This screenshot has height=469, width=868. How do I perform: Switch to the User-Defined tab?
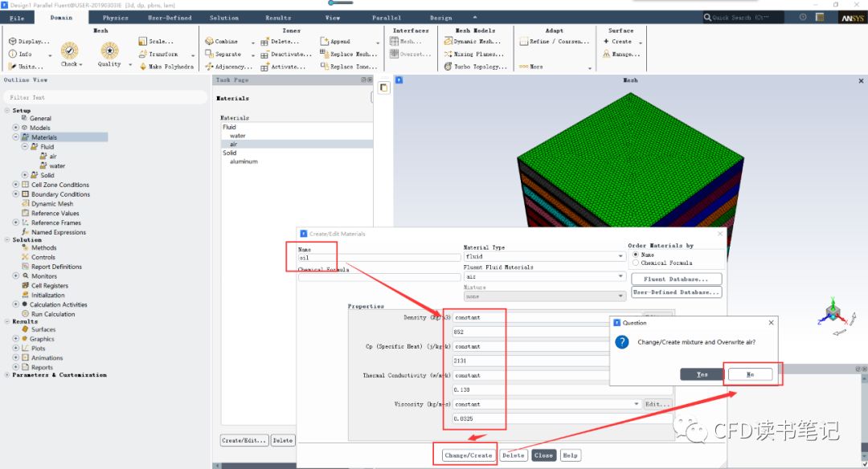170,18
